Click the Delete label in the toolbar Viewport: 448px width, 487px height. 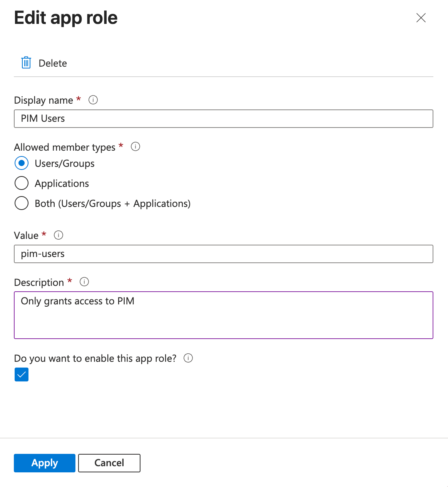(x=53, y=63)
